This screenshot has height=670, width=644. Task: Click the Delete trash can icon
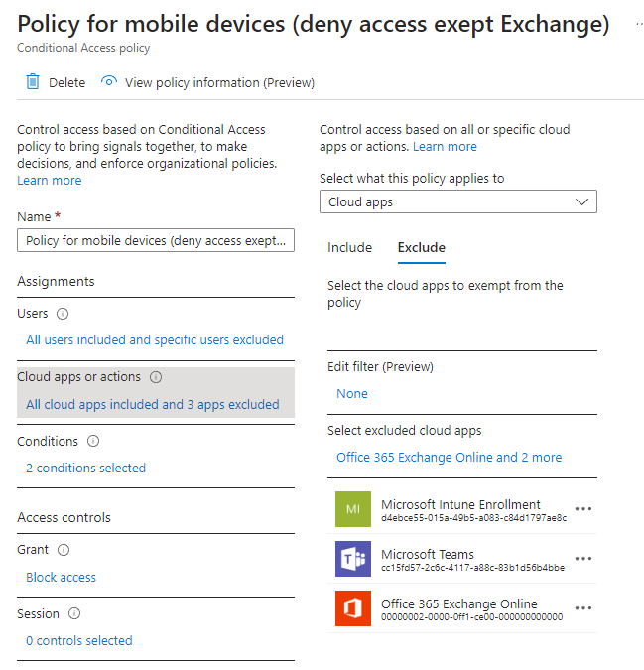tap(33, 81)
